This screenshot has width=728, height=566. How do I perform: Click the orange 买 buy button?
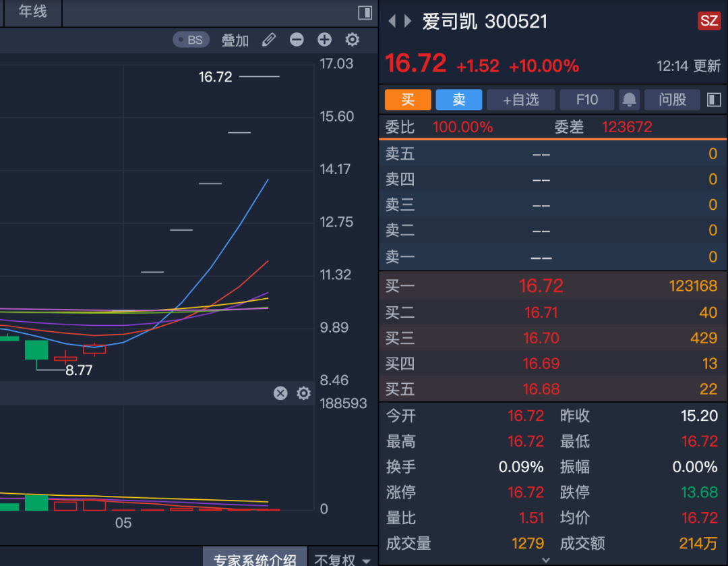tap(408, 100)
